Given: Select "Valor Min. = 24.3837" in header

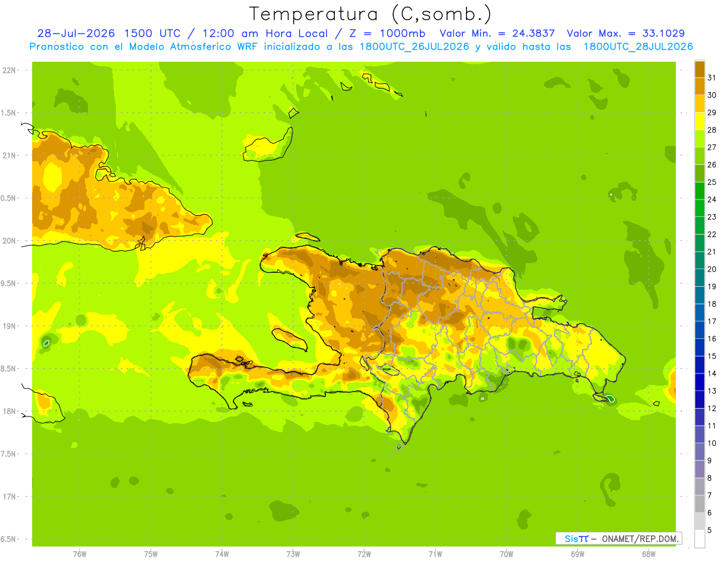Looking at the screenshot, I should pyautogui.click(x=497, y=33).
